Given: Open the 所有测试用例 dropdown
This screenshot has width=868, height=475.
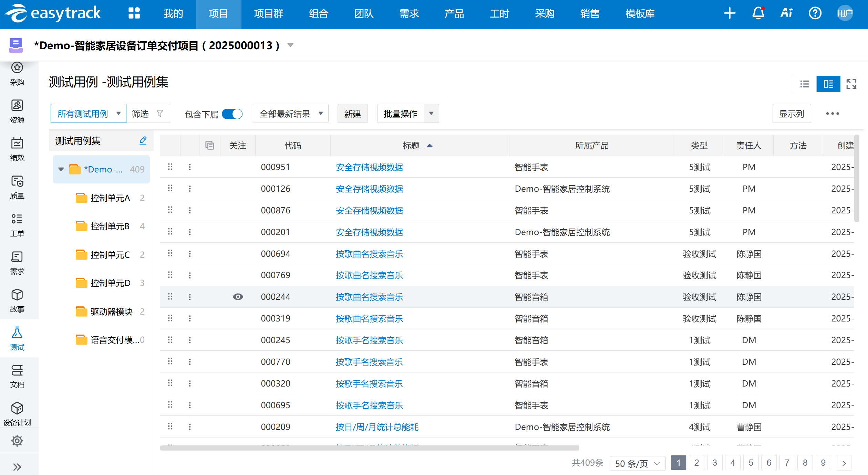Looking at the screenshot, I should point(89,114).
